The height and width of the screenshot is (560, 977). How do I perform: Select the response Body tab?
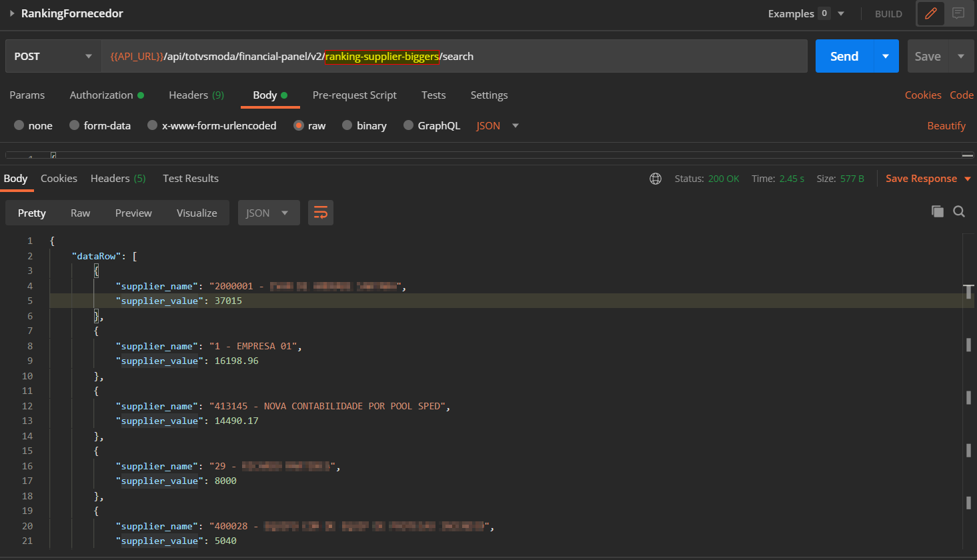[16, 179]
